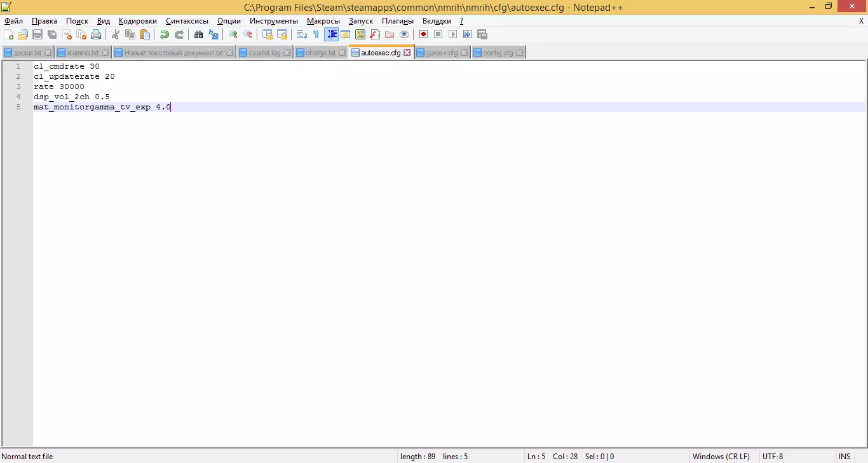Show the Document Map panel
This screenshot has width=868, height=463.
point(360,34)
